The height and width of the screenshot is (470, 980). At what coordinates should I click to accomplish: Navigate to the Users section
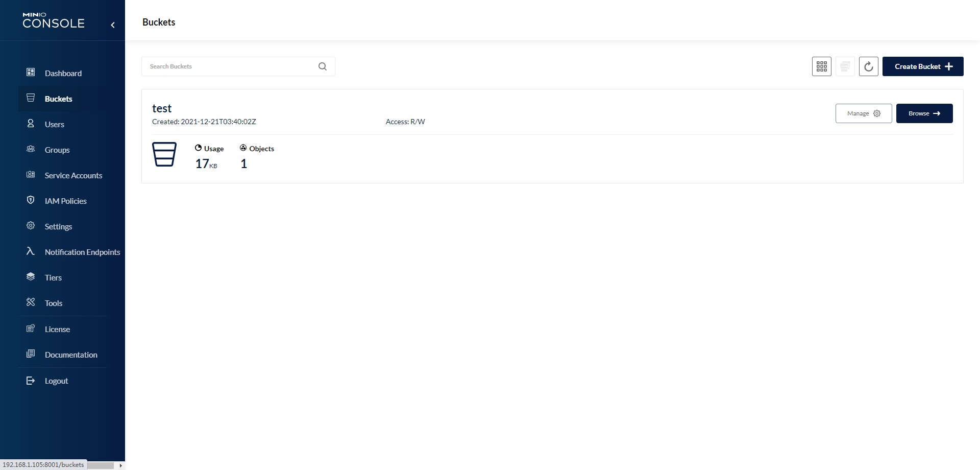(x=54, y=124)
